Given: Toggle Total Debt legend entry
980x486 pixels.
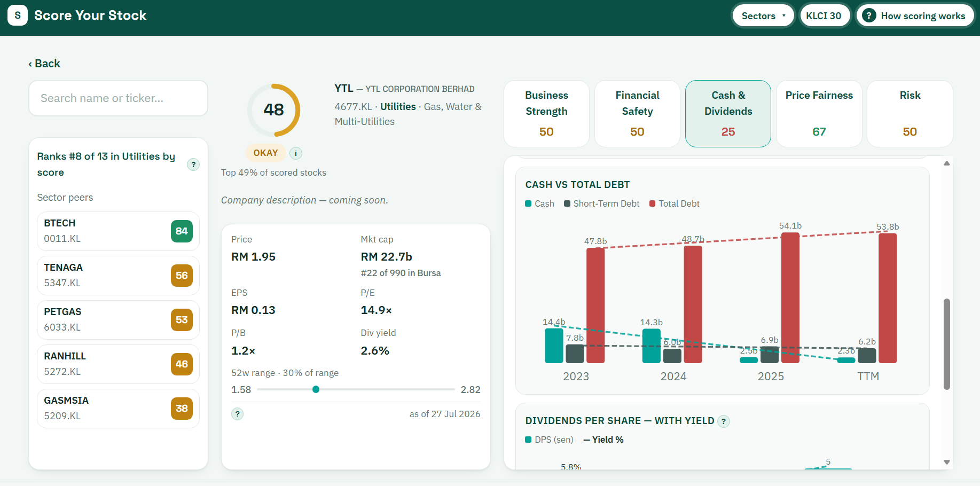Looking at the screenshot, I should [675, 203].
